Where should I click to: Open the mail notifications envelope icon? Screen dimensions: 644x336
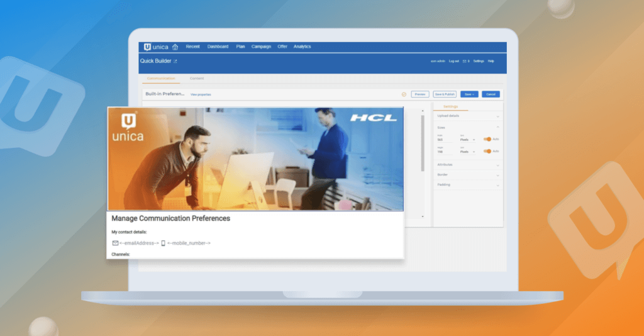[464, 61]
